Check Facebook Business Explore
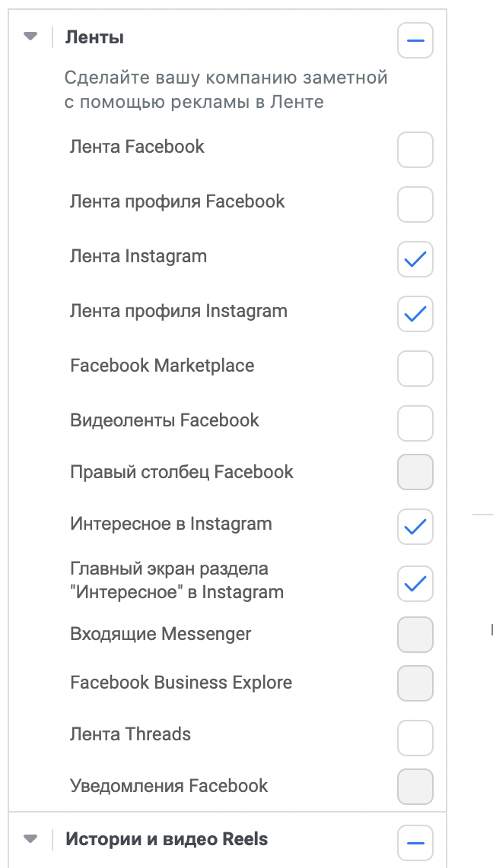Image resolution: width=493 pixels, height=868 pixels. click(x=415, y=683)
